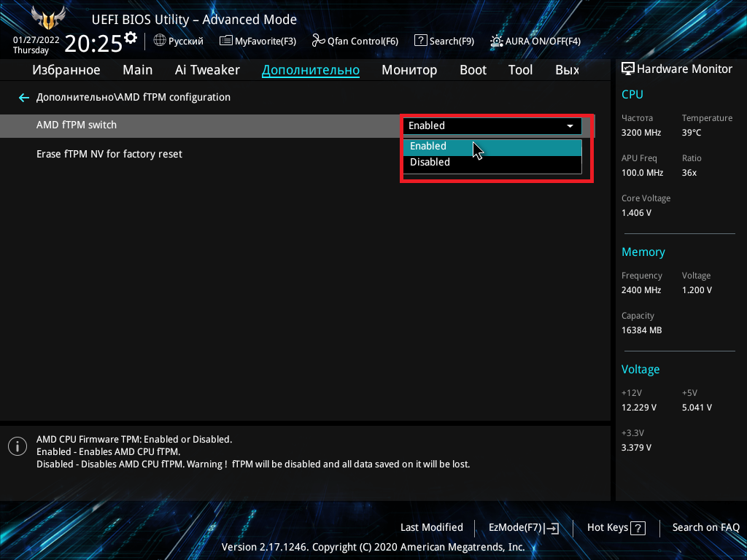Screen dimensions: 747x560
Task: Open Hot Keys help
Action: click(616, 528)
